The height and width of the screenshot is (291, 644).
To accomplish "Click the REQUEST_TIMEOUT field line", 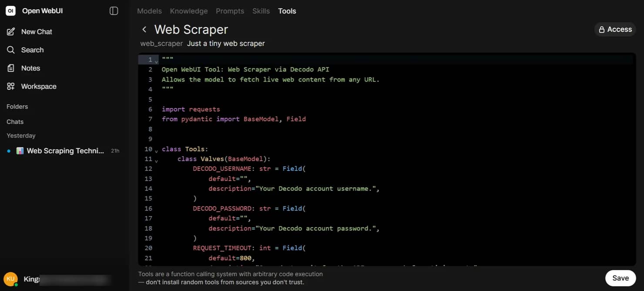I will (x=249, y=248).
